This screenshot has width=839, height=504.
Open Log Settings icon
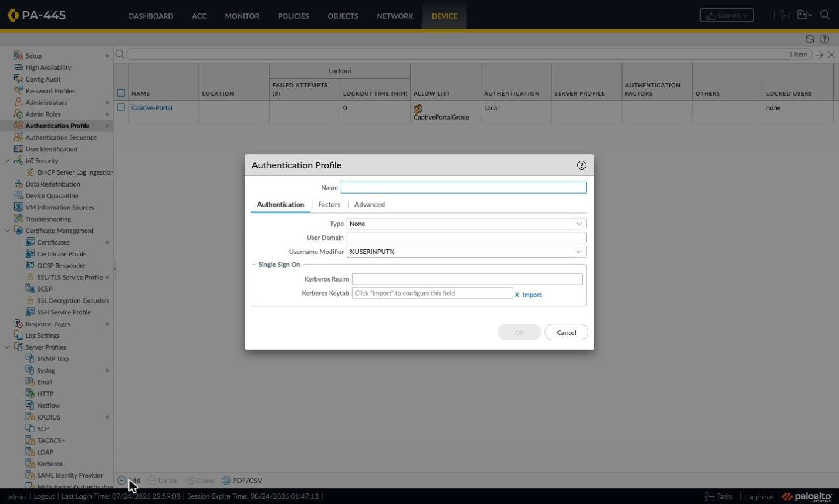18,336
